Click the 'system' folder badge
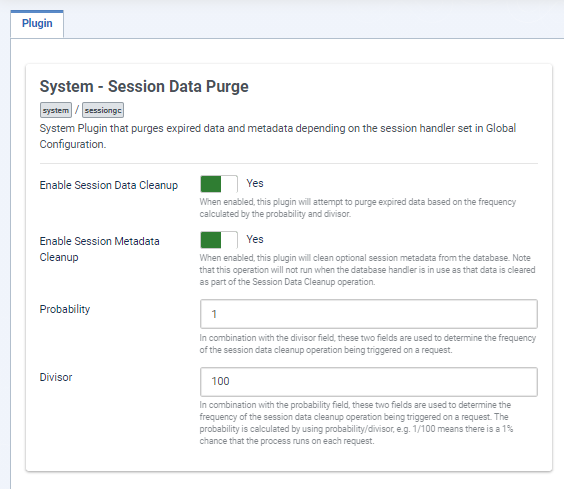 pyautogui.click(x=56, y=110)
